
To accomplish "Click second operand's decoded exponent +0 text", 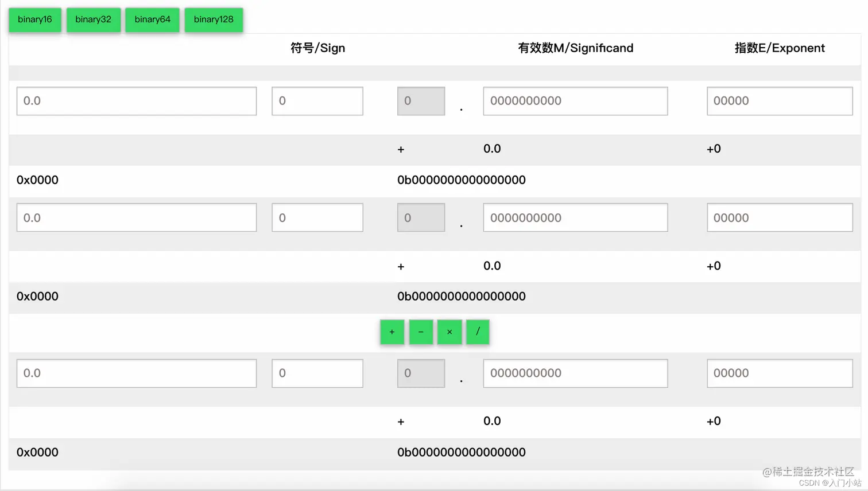I will click(714, 266).
